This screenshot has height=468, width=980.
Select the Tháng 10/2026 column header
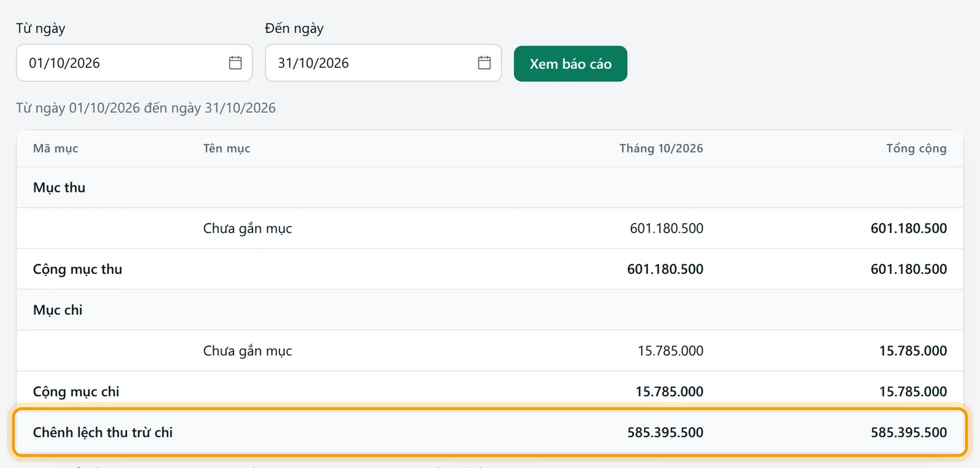(x=661, y=148)
